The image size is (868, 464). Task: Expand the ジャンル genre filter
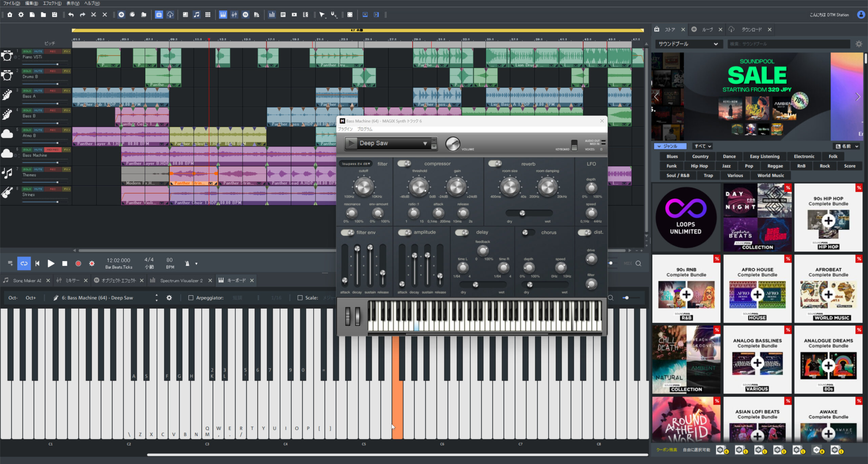[670, 146]
